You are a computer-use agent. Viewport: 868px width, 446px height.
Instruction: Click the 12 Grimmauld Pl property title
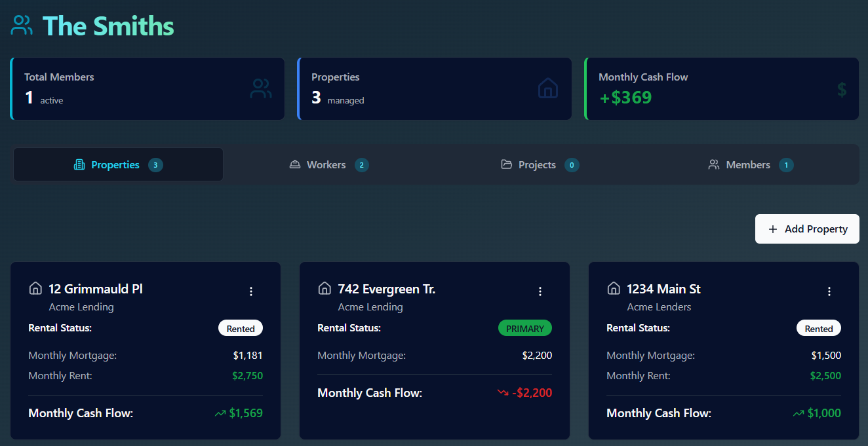[x=96, y=289]
